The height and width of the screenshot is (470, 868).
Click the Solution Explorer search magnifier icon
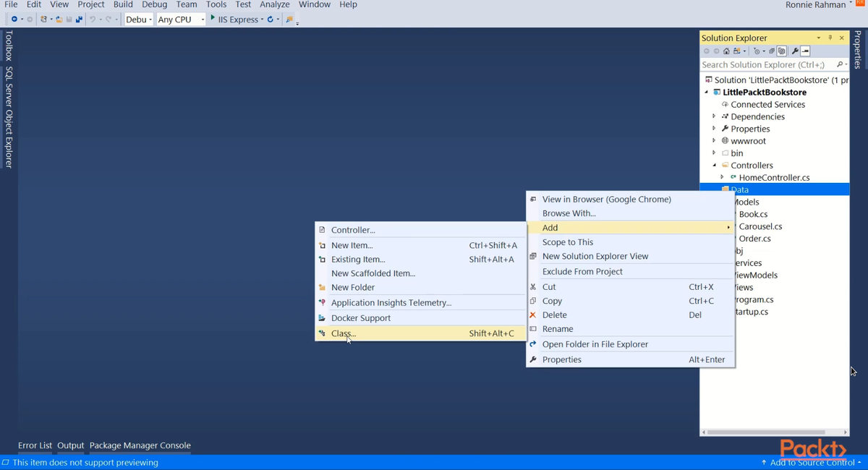point(840,64)
